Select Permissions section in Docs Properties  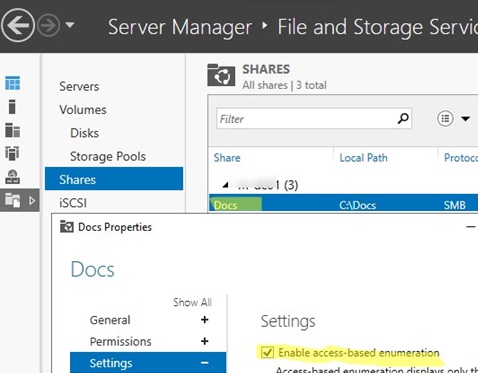(x=121, y=342)
